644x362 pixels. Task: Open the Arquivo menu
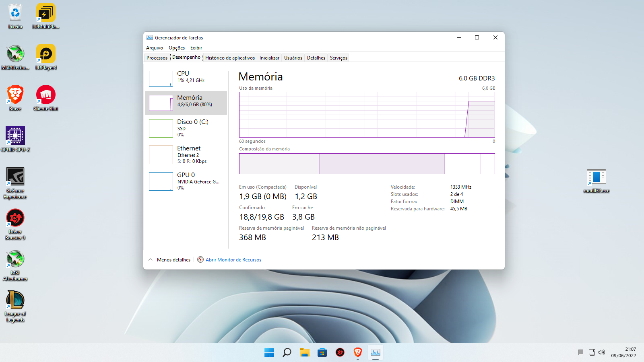[x=155, y=48]
